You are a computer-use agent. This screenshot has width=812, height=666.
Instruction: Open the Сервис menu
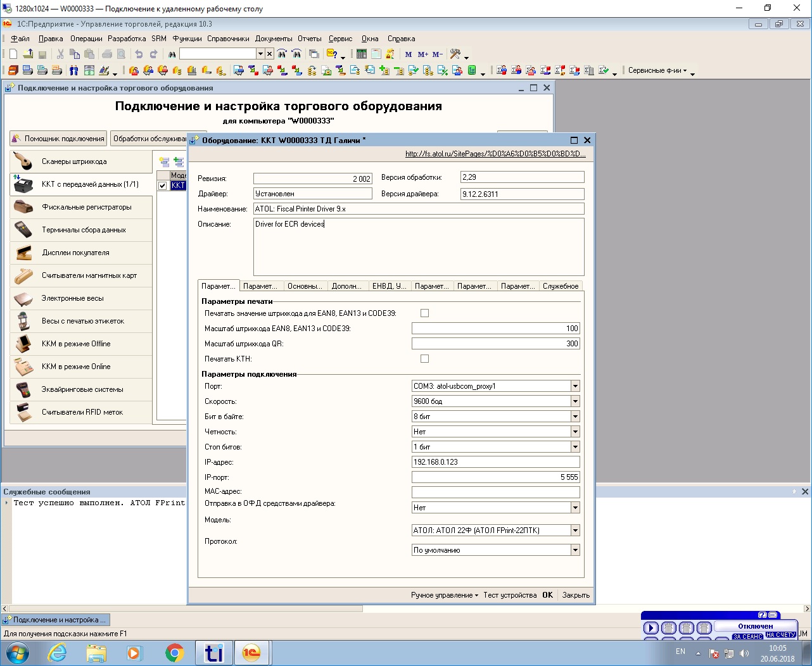340,39
